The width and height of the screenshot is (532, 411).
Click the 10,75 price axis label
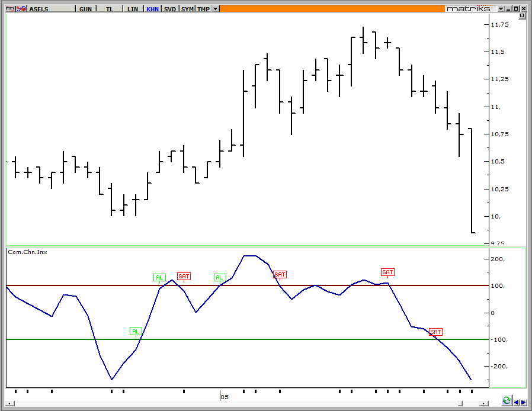coord(500,134)
